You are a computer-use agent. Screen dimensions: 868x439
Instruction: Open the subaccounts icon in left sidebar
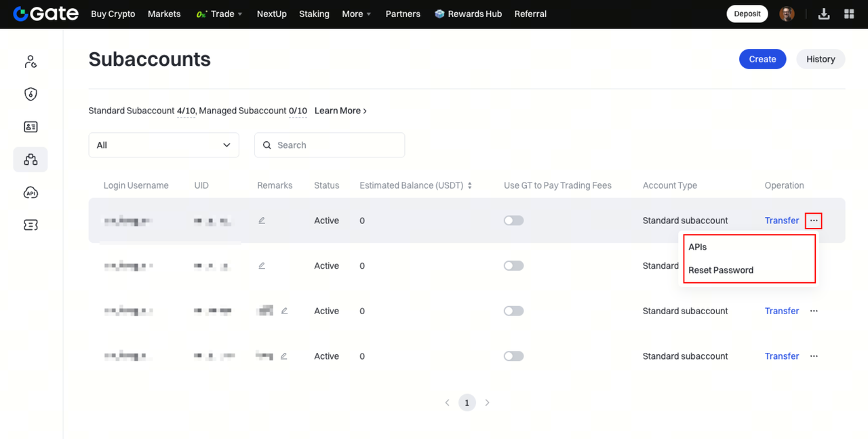point(31,159)
